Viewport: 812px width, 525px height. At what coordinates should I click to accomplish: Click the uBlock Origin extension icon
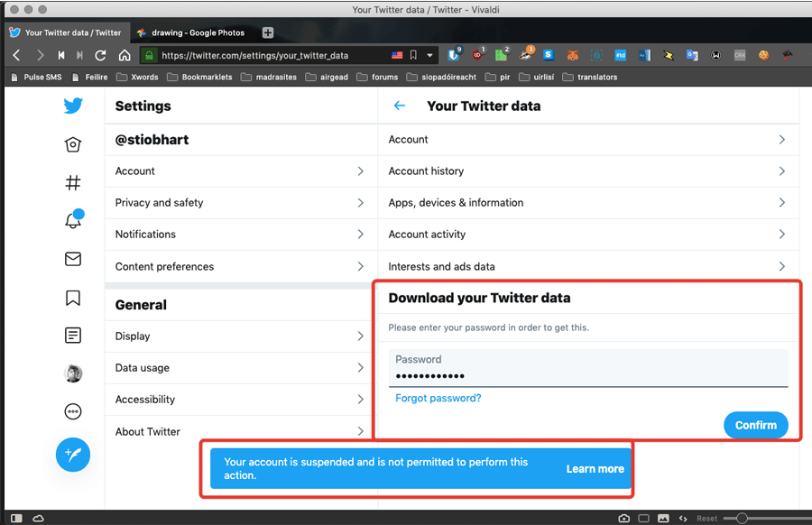point(477,54)
